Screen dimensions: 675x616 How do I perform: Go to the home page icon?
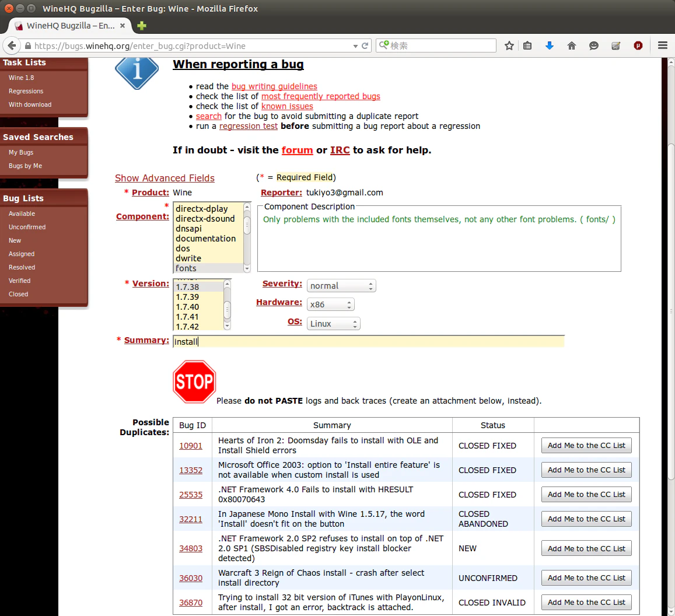point(572,45)
